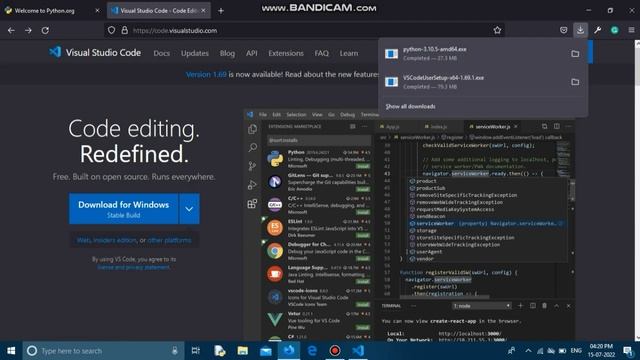Open the Updates navigation item

point(195,53)
